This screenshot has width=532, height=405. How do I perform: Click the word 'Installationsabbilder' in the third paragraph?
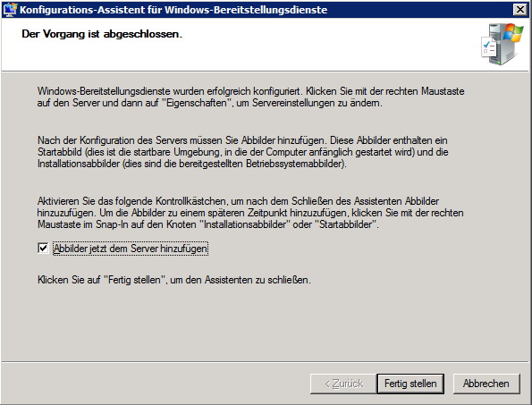(x=247, y=224)
